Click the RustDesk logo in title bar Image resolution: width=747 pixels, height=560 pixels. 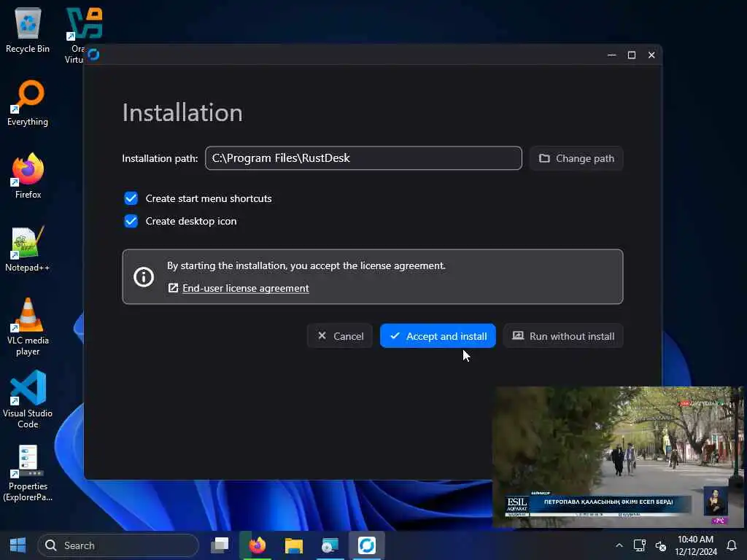pos(94,55)
